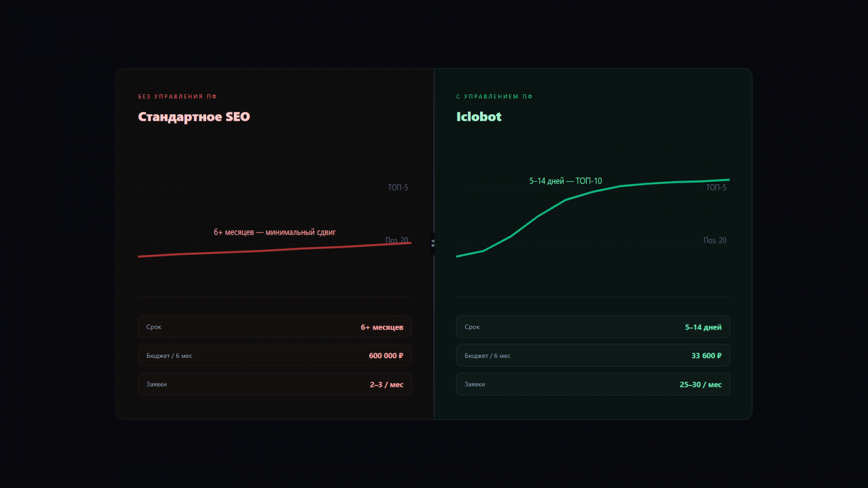Select the 'Iclobot' heading
Screen dimensions: 868x488
coord(478,117)
